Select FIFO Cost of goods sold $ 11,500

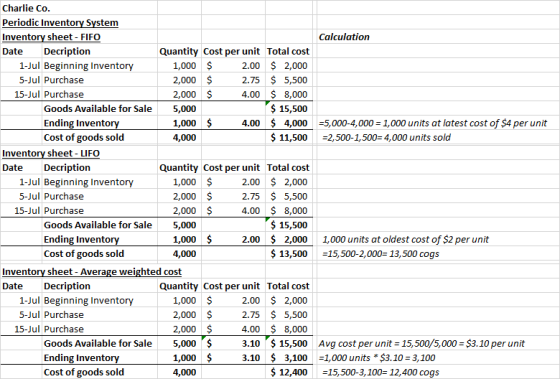click(289, 138)
